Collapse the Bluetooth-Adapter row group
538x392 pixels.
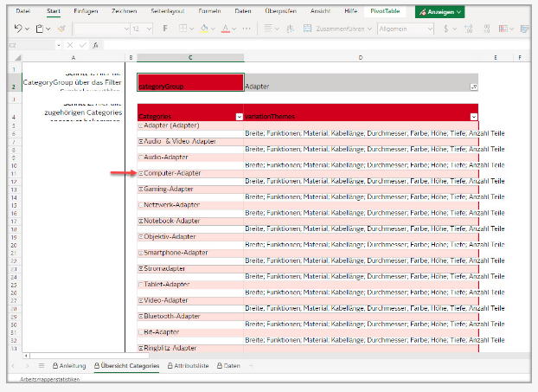click(141, 316)
